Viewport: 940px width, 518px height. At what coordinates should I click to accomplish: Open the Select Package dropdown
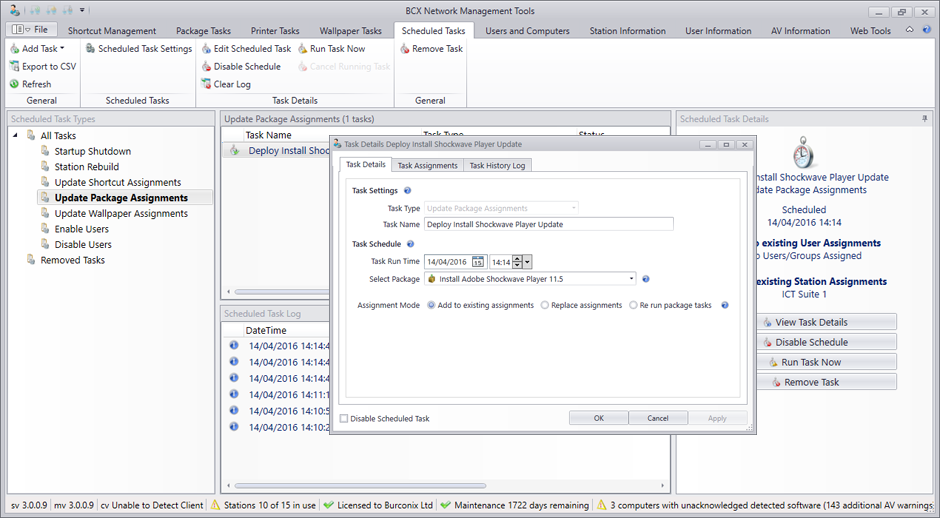[632, 279]
